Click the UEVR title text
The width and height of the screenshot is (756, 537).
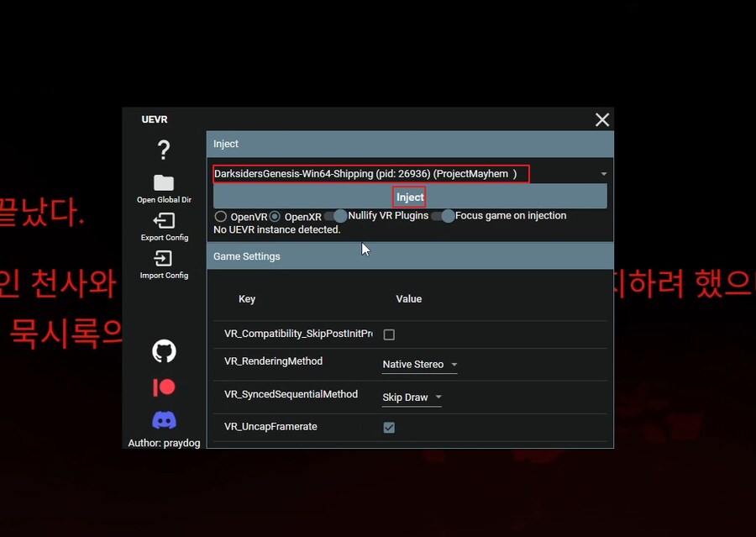click(155, 119)
